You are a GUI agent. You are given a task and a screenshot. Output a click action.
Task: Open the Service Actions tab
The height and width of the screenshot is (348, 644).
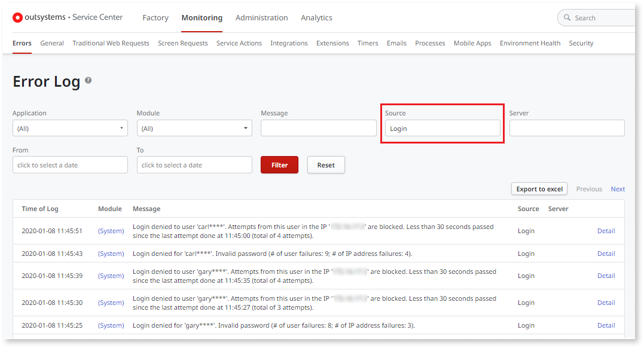click(x=239, y=43)
